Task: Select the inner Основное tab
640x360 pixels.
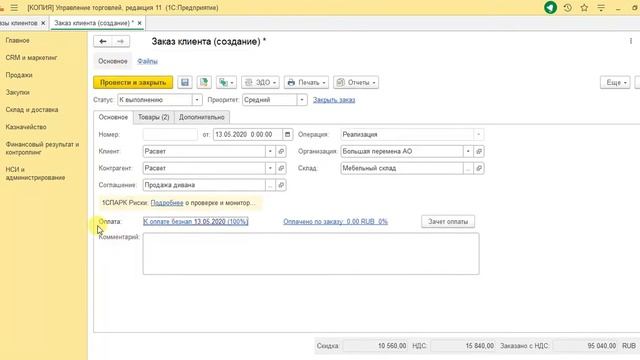Action: pos(113,117)
